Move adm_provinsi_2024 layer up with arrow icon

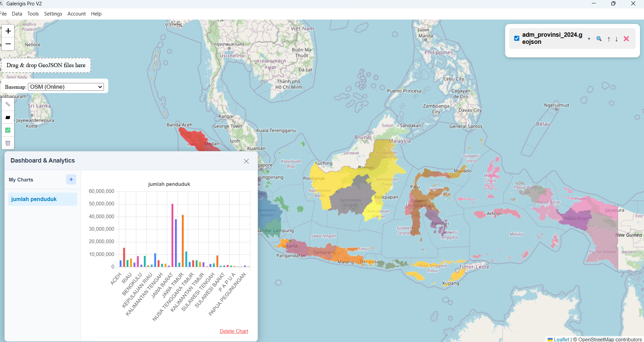[x=608, y=39]
